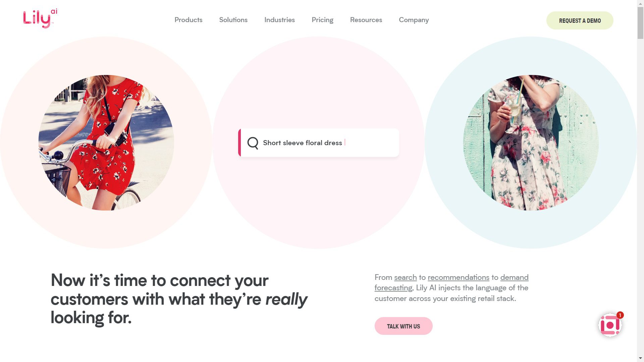Image resolution: width=644 pixels, height=362 pixels.
Task: Click the Lily AI logo
Action: (39, 18)
